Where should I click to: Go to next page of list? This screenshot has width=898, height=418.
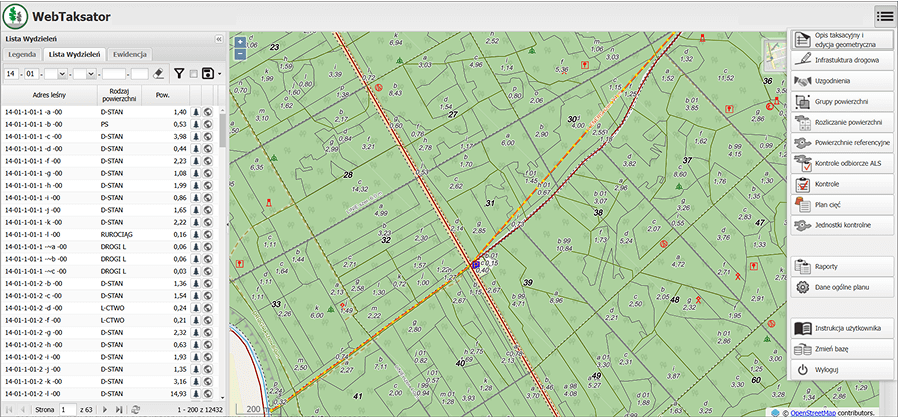105,410
